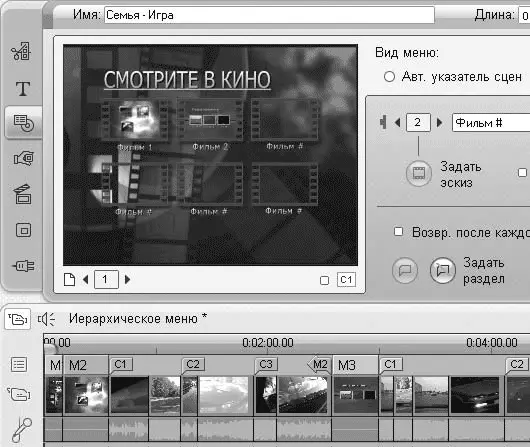Open the clip properties scissors tool
Viewport: 530px width, 447px height.
click(21, 51)
